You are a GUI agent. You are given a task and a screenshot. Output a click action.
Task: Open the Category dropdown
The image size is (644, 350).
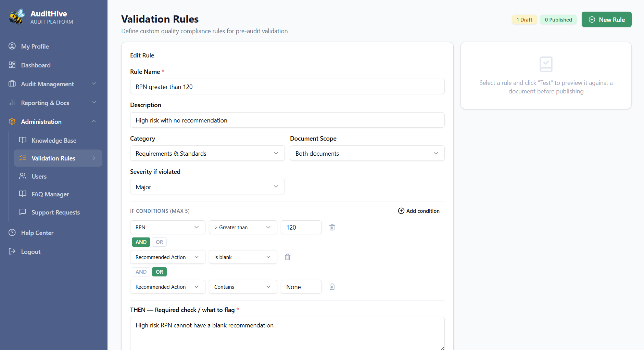(207, 153)
